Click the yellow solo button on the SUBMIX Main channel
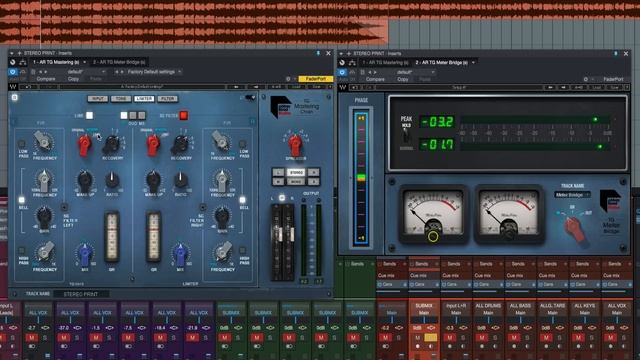This screenshot has height=360, width=640. click(430, 338)
